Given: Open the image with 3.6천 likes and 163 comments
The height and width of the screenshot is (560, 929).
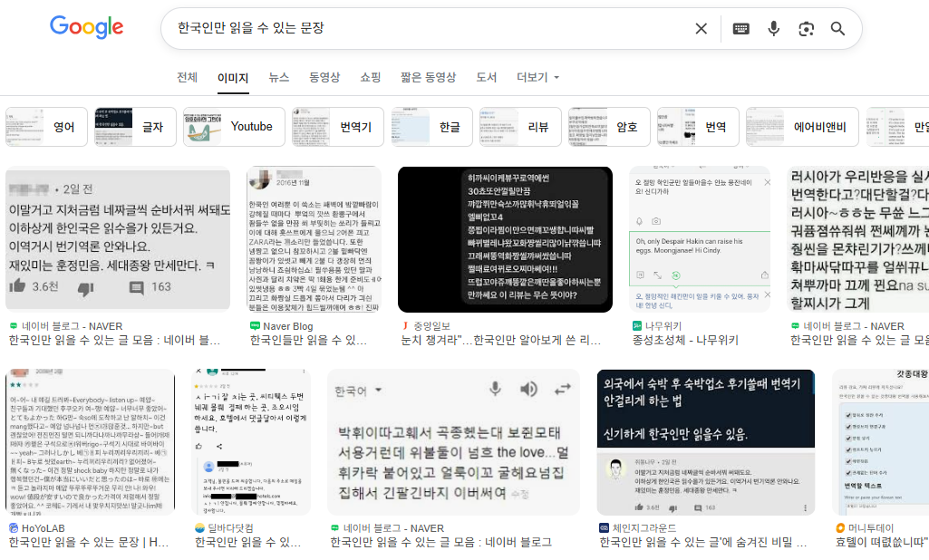Looking at the screenshot, I should pyautogui.click(x=118, y=239).
